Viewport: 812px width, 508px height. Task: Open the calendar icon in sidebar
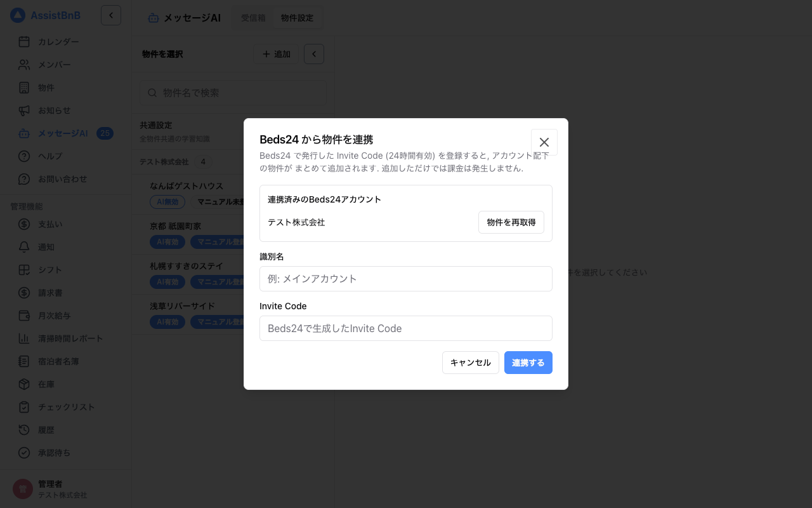(24, 42)
